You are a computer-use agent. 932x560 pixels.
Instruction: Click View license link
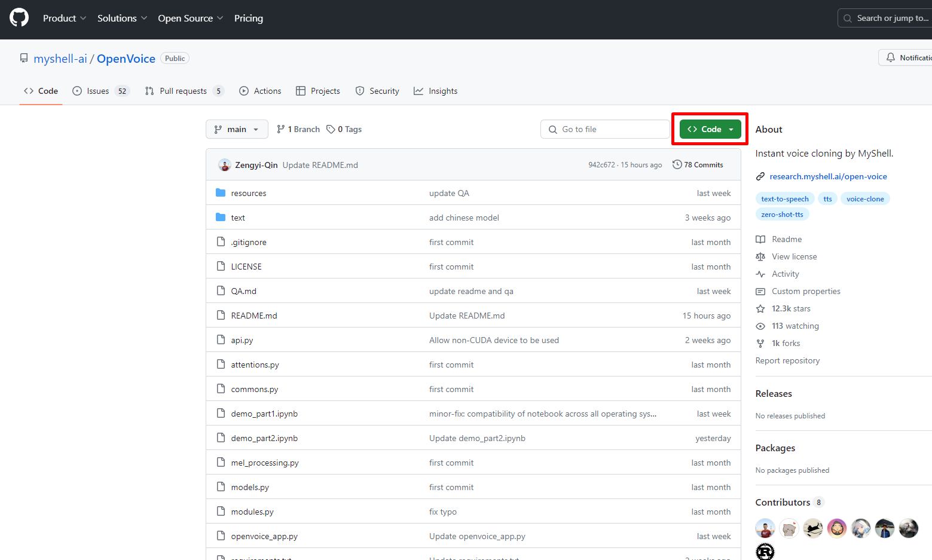pyautogui.click(x=786, y=256)
